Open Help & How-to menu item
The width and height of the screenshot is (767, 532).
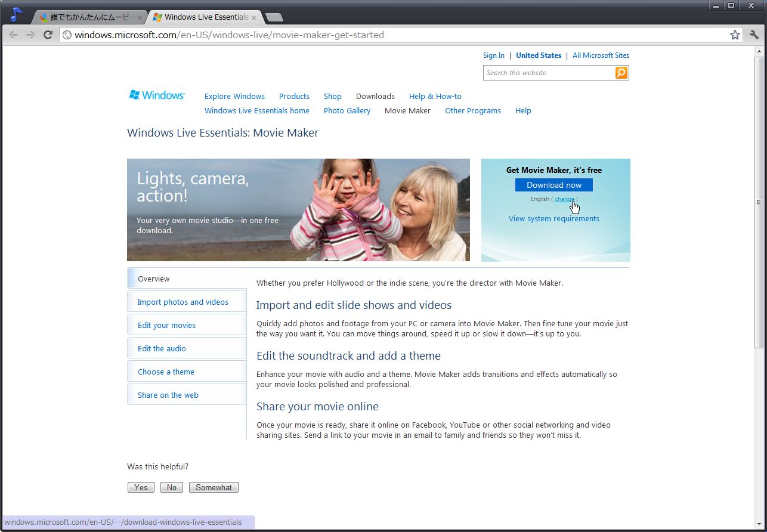435,96
